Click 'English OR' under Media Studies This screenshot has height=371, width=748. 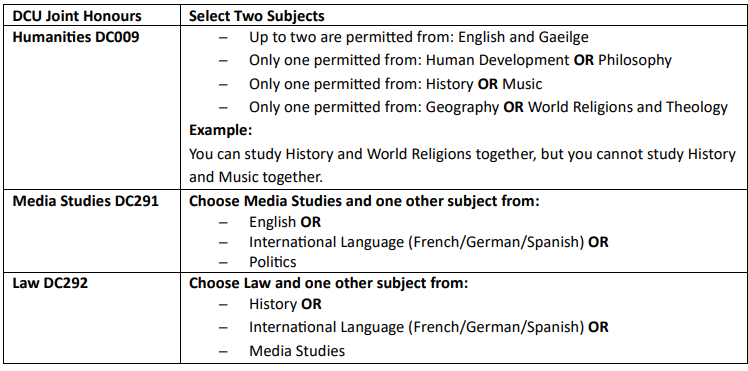coord(285,222)
